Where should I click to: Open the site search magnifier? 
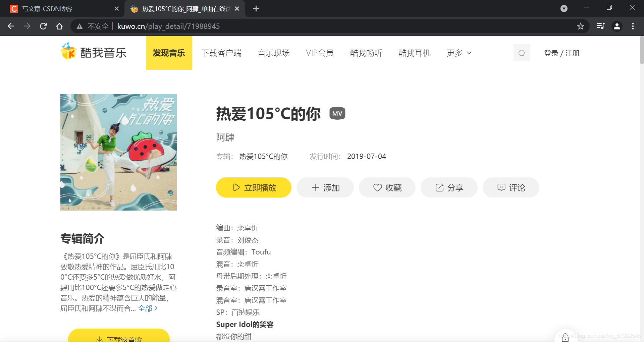pyautogui.click(x=522, y=53)
